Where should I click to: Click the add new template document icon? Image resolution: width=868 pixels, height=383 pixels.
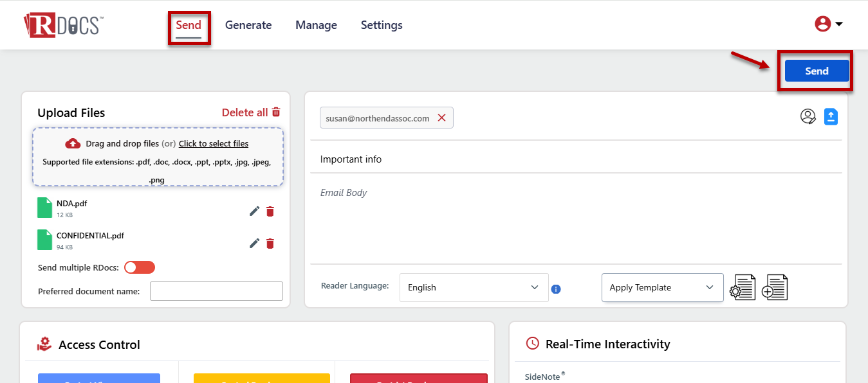click(775, 287)
